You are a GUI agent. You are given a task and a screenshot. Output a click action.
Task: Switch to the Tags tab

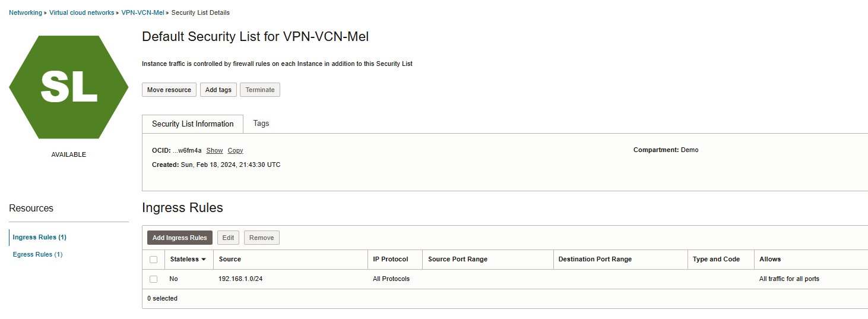coord(261,124)
